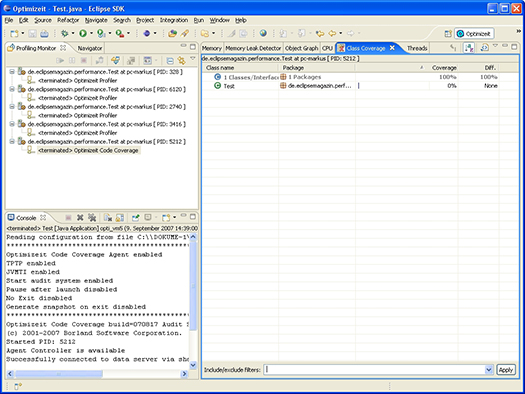Click the Open Type icon
This screenshot has height=394, width=525.
pyautogui.click(x=172, y=33)
